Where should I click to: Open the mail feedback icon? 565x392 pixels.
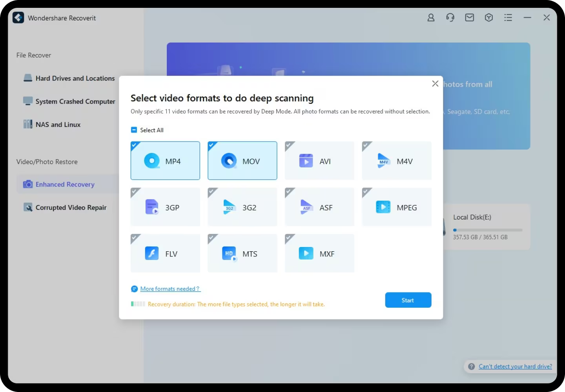(x=469, y=18)
